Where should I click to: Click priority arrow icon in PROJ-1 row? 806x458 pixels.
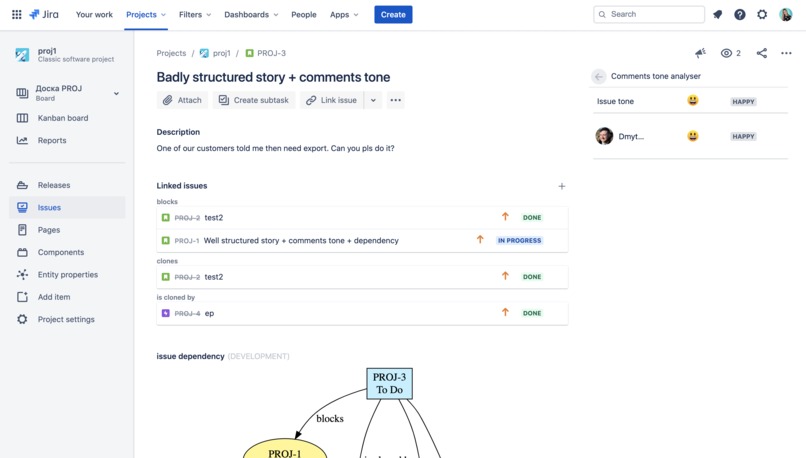(480, 240)
